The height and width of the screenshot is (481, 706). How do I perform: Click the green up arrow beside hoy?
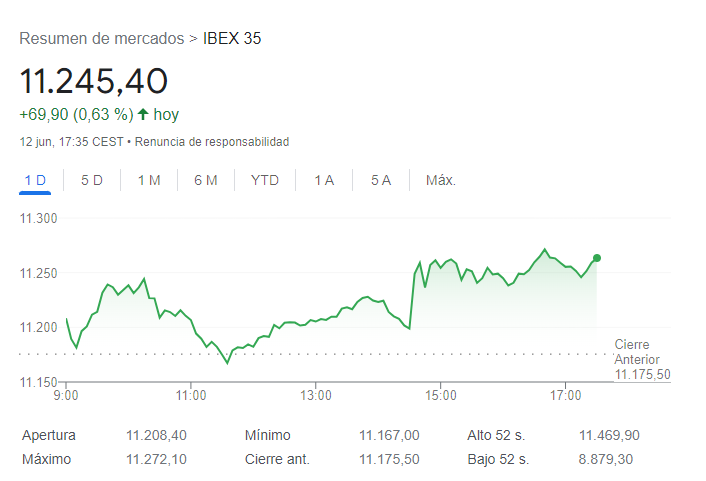(143, 114)
